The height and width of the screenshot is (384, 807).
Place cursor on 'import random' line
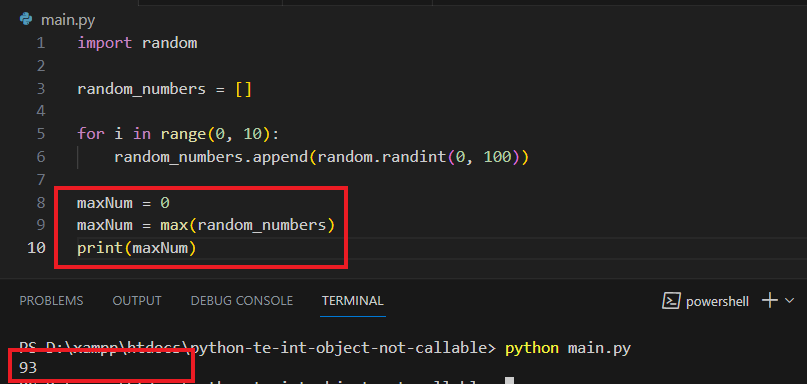tap(137, 43)
